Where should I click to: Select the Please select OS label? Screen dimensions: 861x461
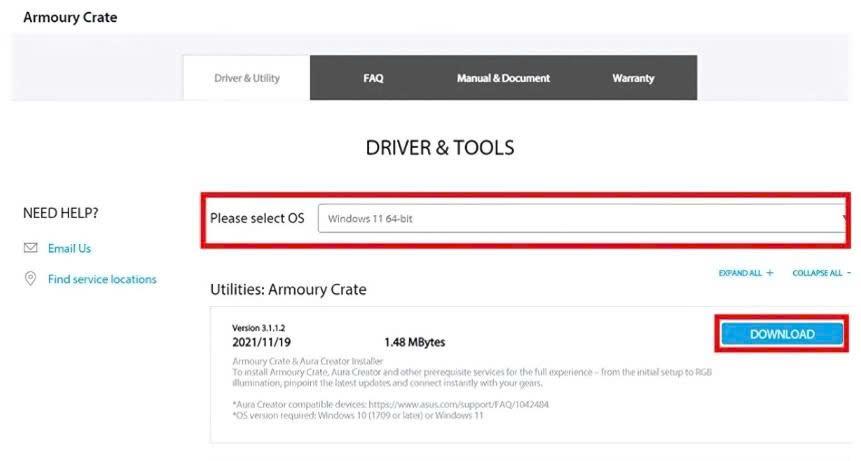point(257,218)
